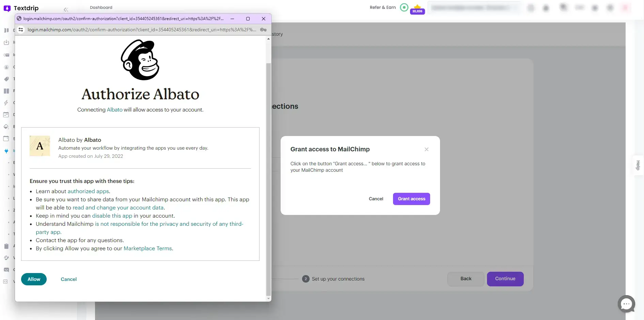644x320 pixels.
Task: Open the Marketplace Terms link
Action: click(x=147, y=248)
